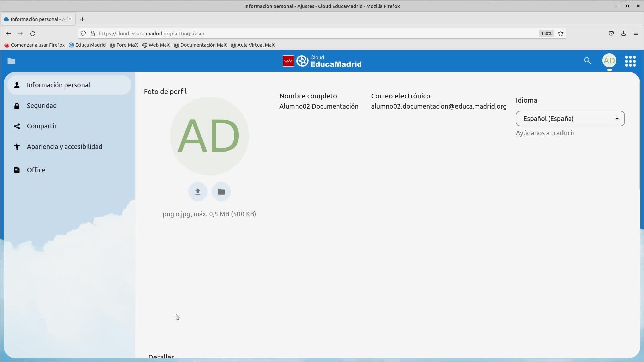Open the Compartir settings section
644x362 pixels.
tap(42, 126)
